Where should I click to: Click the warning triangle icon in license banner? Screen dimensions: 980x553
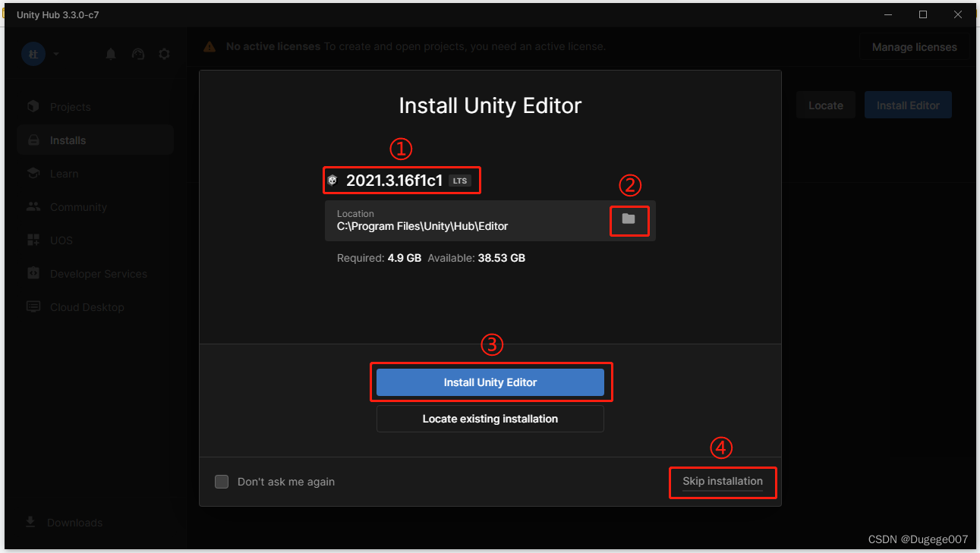coord(210,47)
